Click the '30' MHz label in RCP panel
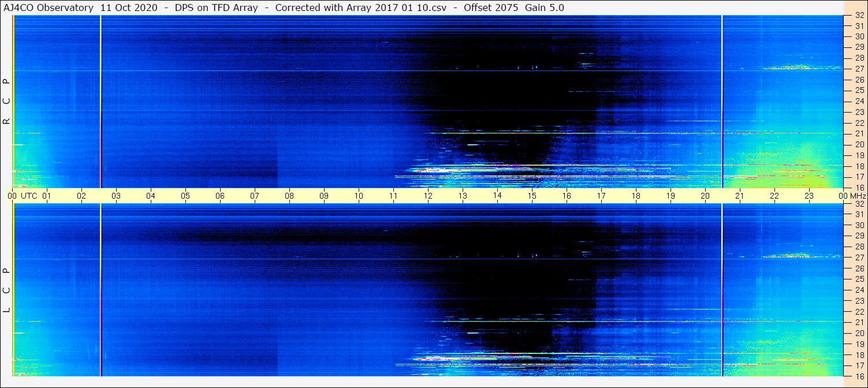The image size is (868, 388). pyautogui.click(x=859, y=36)
